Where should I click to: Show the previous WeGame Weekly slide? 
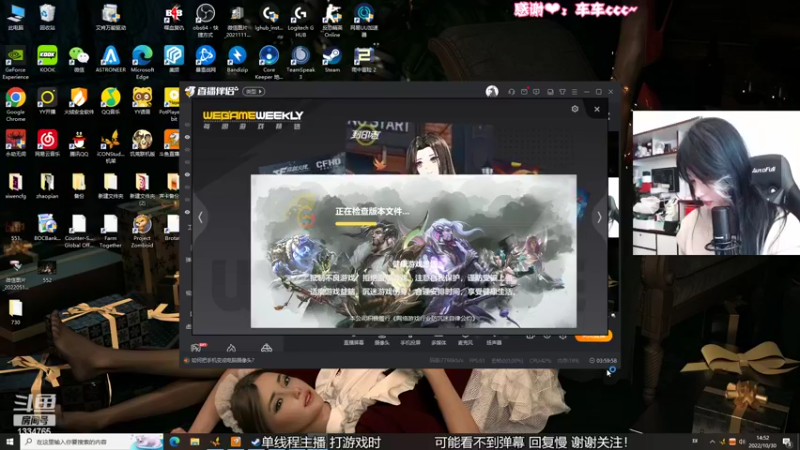(201, 217)
